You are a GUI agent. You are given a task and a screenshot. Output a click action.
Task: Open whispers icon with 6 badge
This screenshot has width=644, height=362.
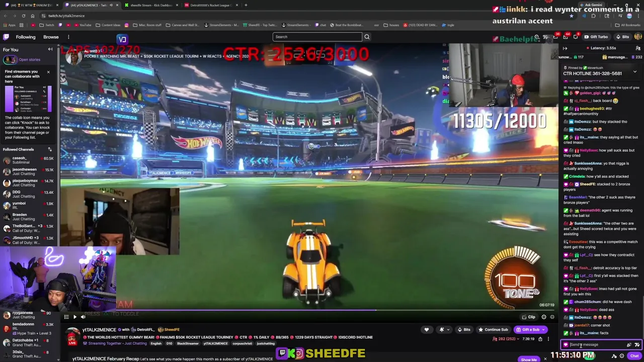[x=576, y=37]
